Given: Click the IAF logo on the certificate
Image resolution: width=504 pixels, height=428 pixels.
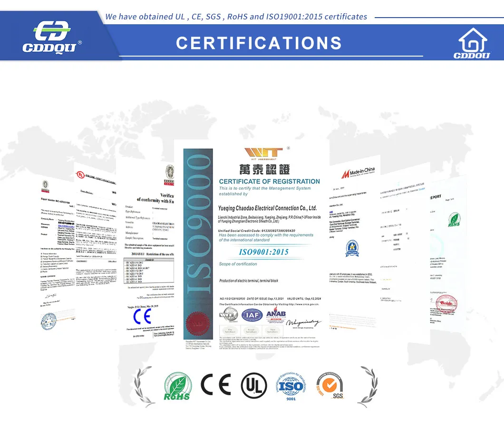Looking at the screenshot, I should 252,315.
